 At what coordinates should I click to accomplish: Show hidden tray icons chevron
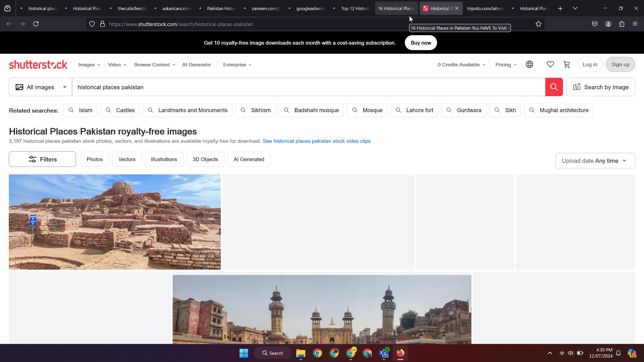[x=550, y=353]
